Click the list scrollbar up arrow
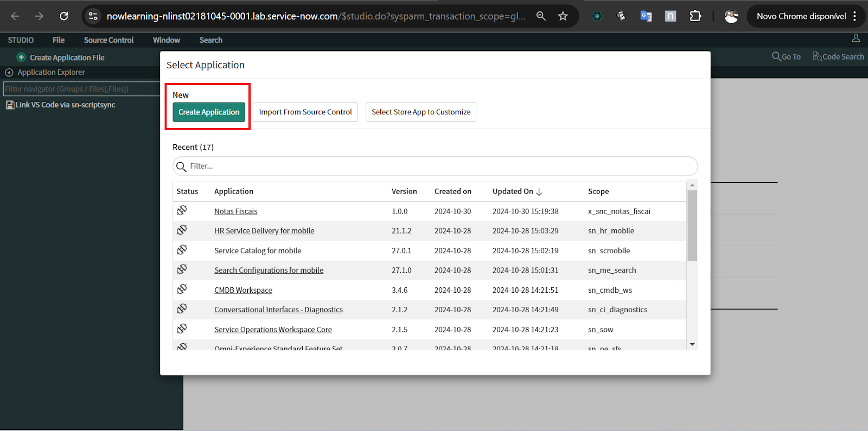 (692, 185)
